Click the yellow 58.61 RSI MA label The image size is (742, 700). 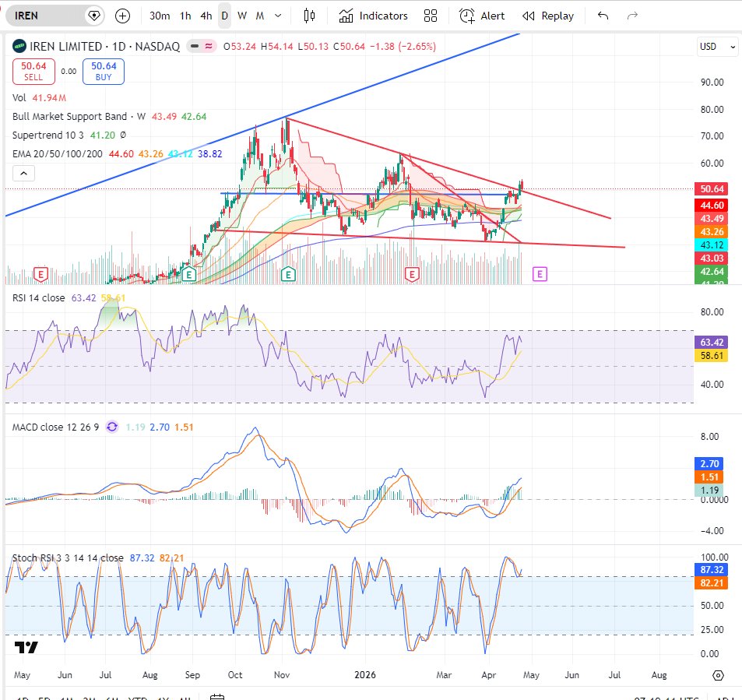coord(711,355)
